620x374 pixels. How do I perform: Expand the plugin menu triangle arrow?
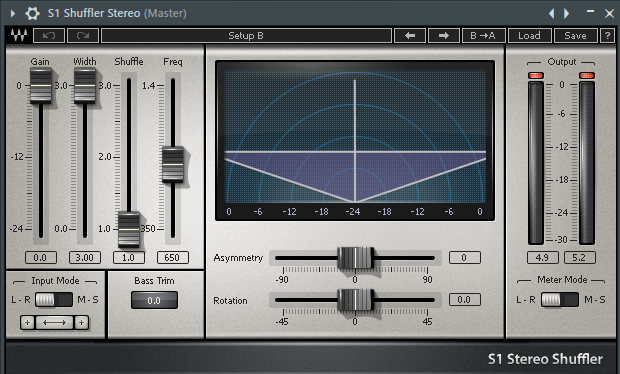pos(13,13)
